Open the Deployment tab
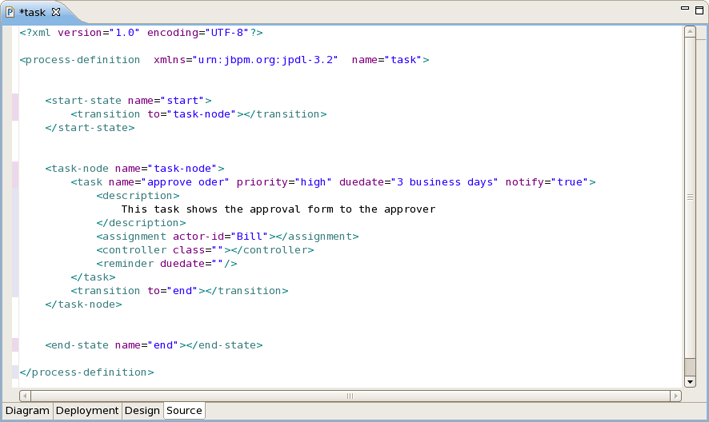 point(87,411)
